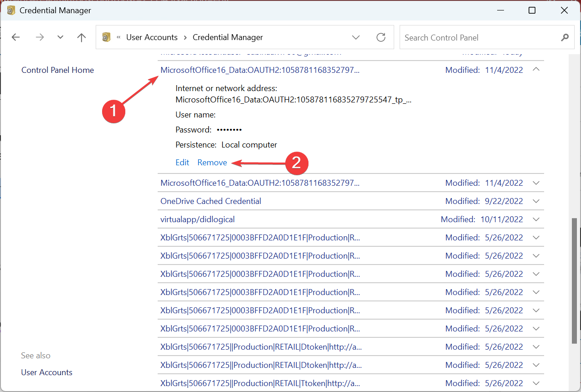Click the Credential Manager title bar icon

pos(11,10)
